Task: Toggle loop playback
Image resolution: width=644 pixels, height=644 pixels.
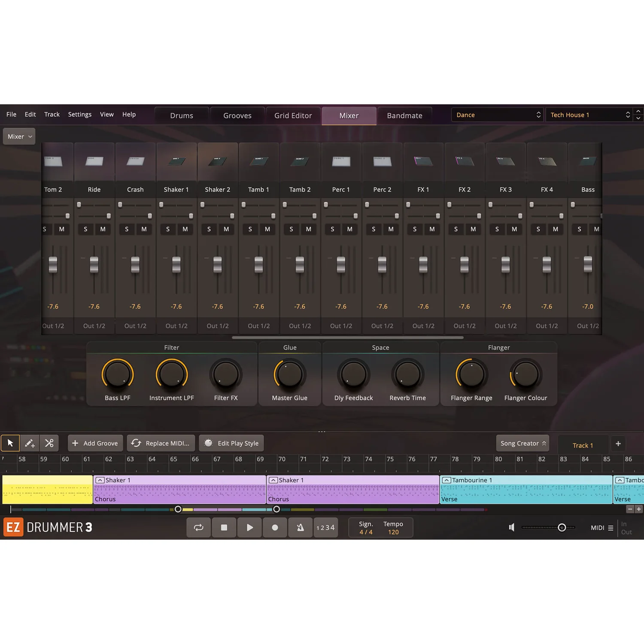Action: [198, 528]
